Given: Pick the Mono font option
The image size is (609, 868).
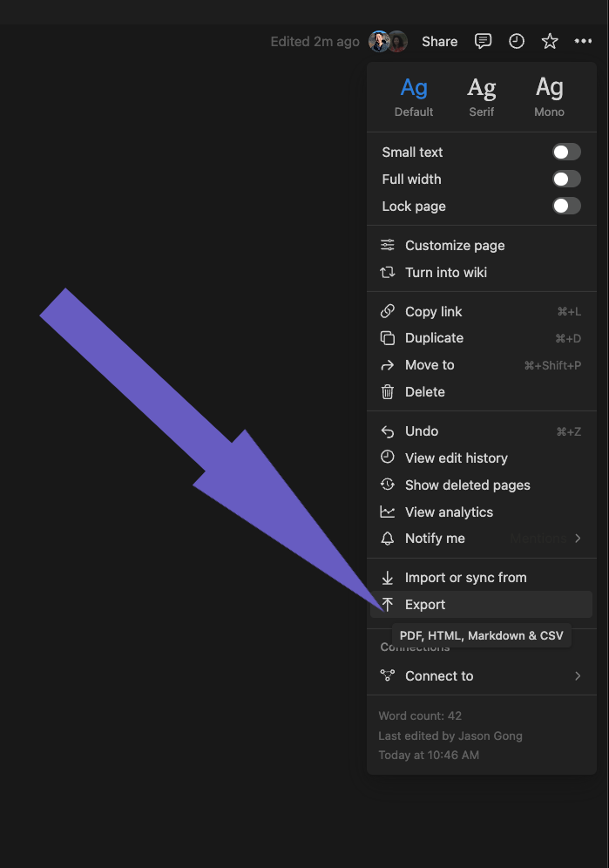Looking at the screenshot, I should tap(549, 97).
